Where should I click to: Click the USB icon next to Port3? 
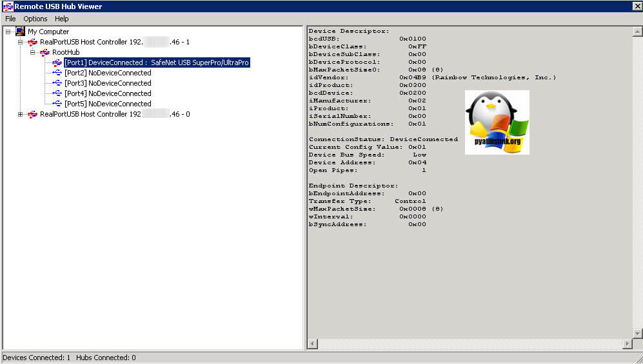pyautogui.click(x=57, y=83)
